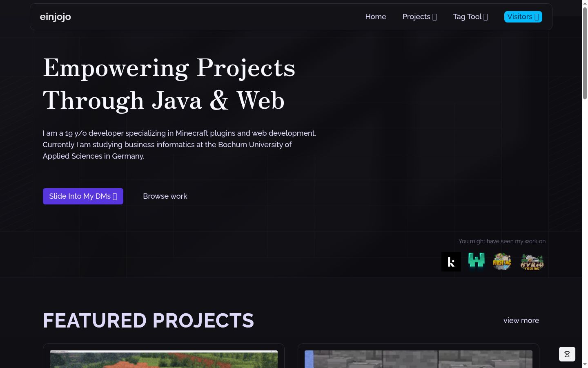The image size is (588, 368).
Task: Click the einjojo site logo
Action: tap(56, 17)
